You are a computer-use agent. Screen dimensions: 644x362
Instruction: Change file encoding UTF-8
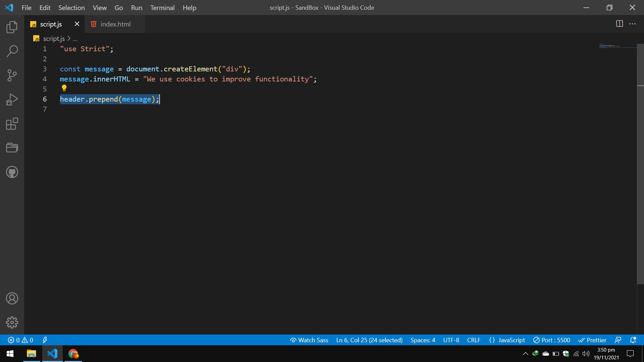(x=451, y=340)
